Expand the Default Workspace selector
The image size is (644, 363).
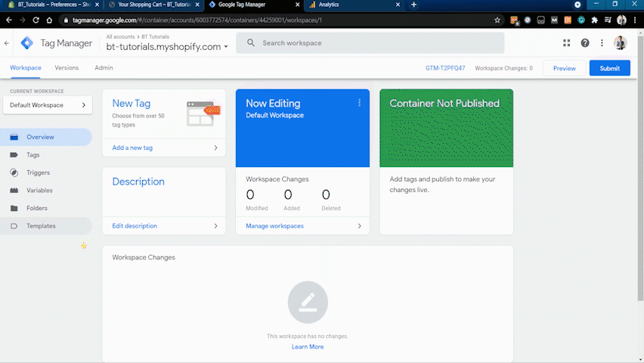[x=48, y=105]
